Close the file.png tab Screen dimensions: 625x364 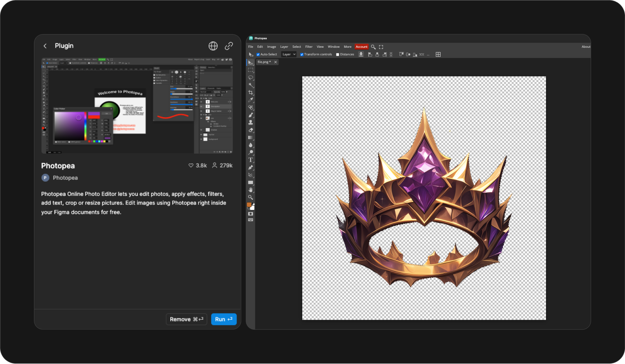(x=276, y=62)
